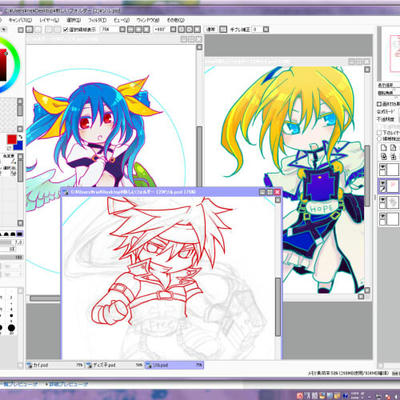
Task: Click the 手ブレ補正 value field
Action: point(257,30)
